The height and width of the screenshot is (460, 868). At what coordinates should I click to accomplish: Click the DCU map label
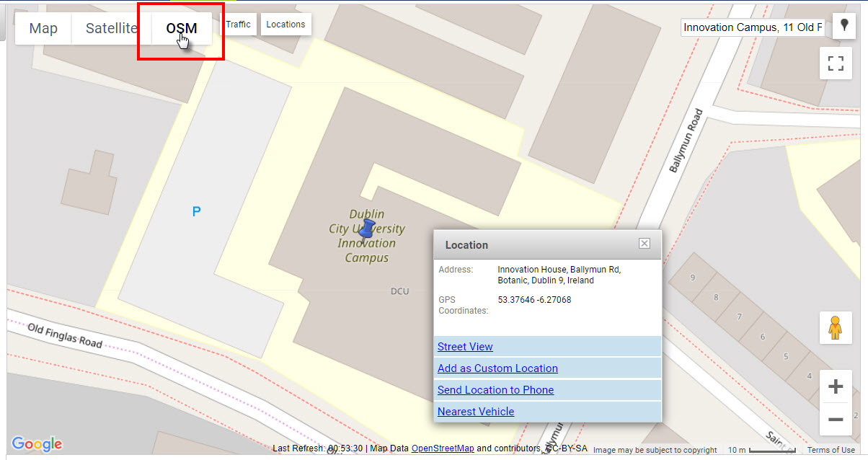click(399, 291)
